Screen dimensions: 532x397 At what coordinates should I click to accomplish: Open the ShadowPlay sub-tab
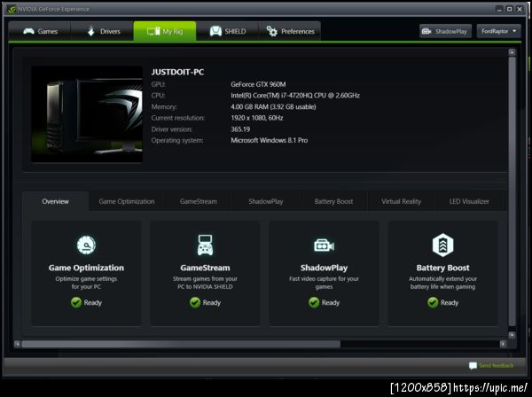coord(266,201)
